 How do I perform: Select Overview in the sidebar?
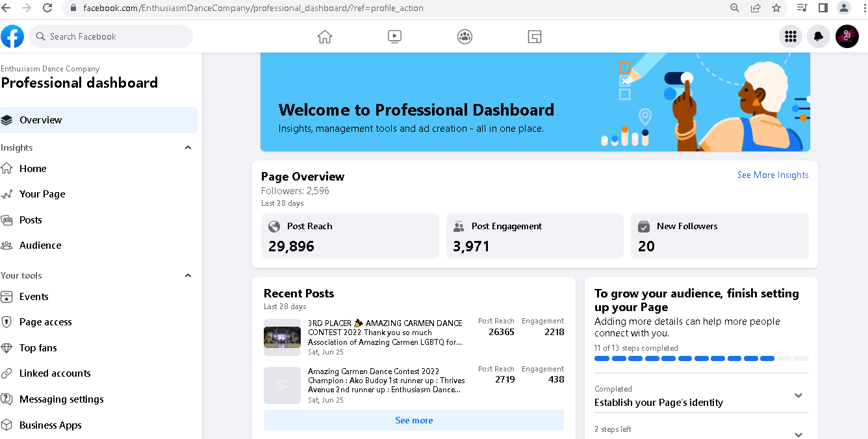[99, 120]
